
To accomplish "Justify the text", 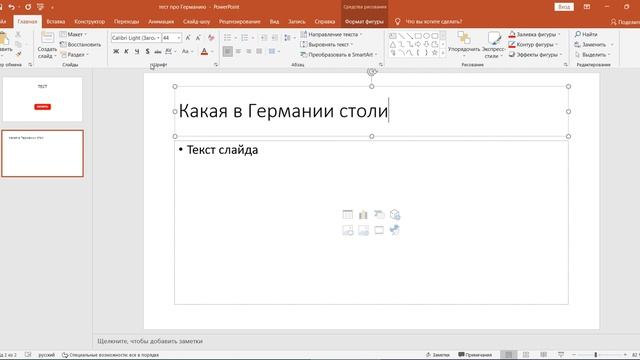I will [259, 51].
